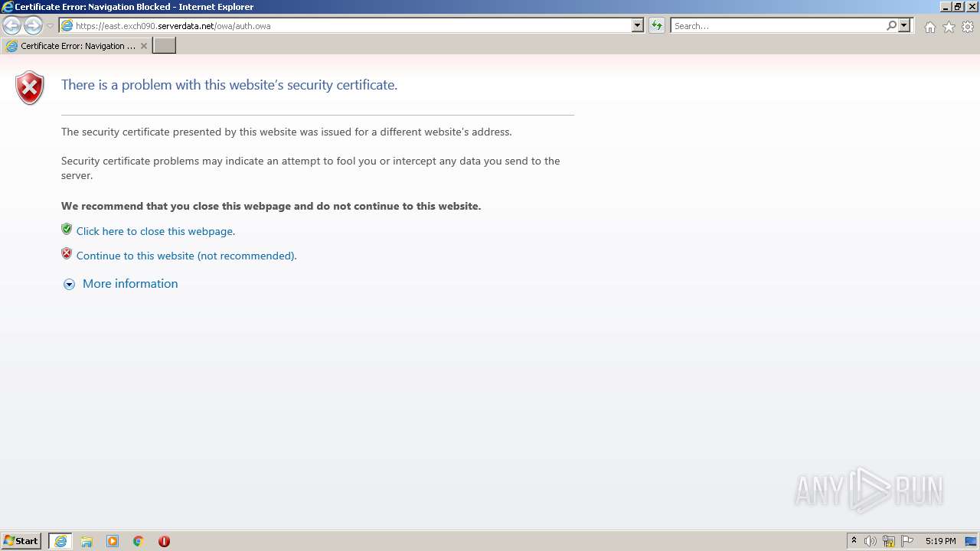Click the green shield icon beside close link
Image resolution: width=980 pixels, height=551 pixels.
click(x=67, y=230)
